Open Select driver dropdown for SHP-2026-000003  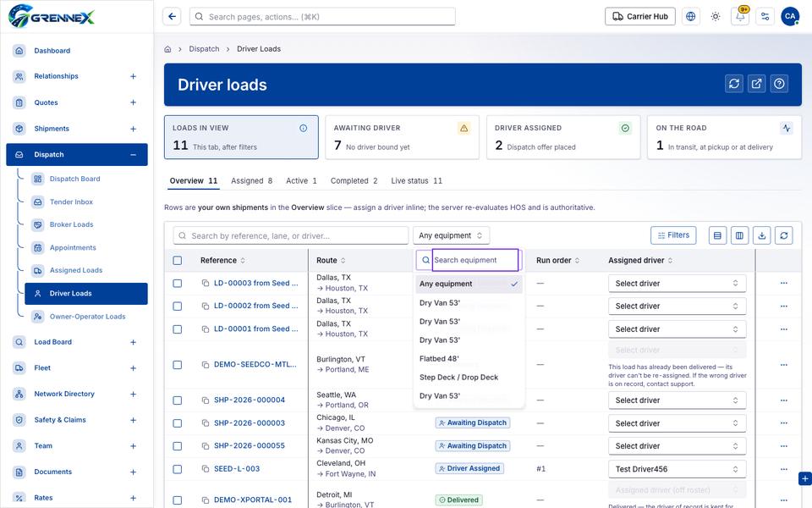677,423
